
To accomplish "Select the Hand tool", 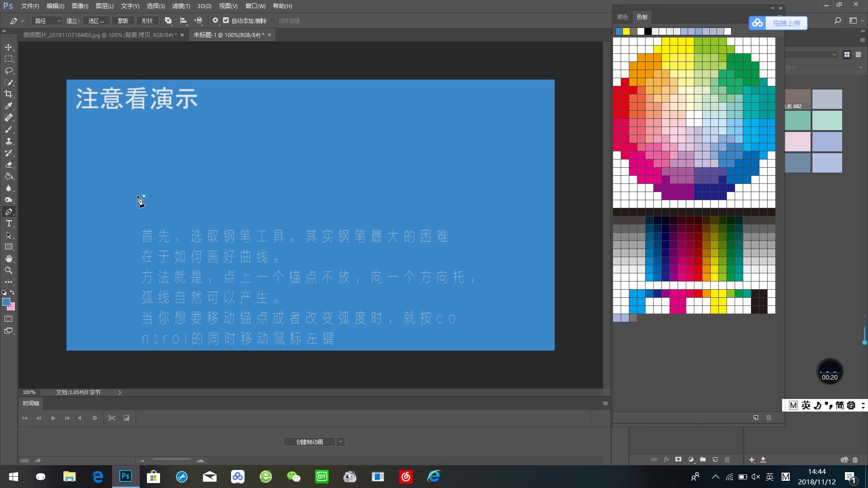I will pyautogui.click(x=9, y=258).
